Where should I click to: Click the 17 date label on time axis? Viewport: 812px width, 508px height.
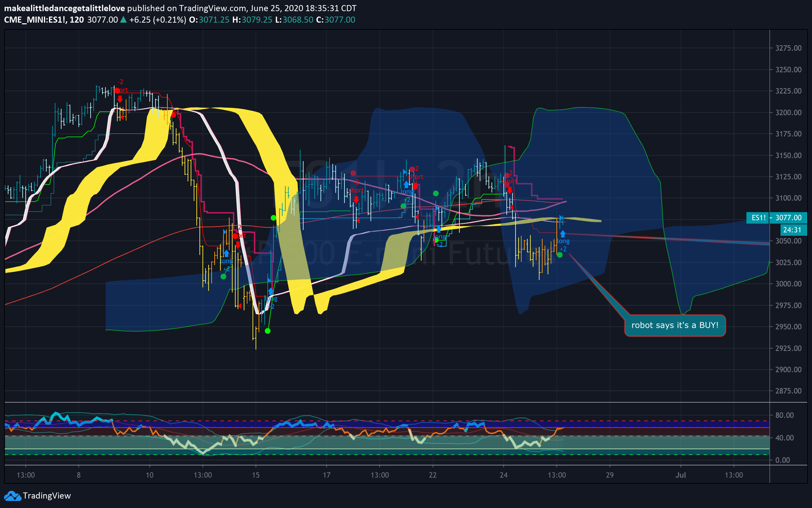tap(326, 475)
